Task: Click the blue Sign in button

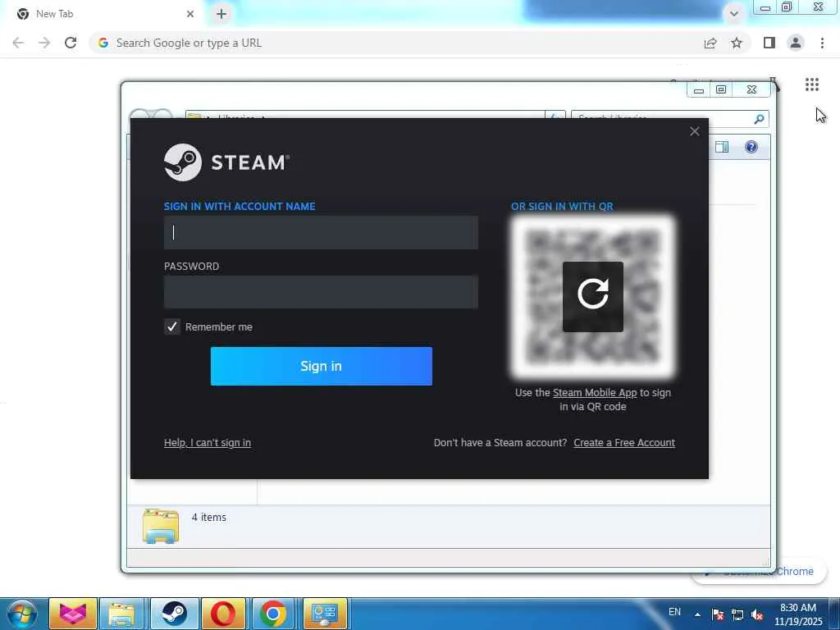Action: tap(322, 366)
